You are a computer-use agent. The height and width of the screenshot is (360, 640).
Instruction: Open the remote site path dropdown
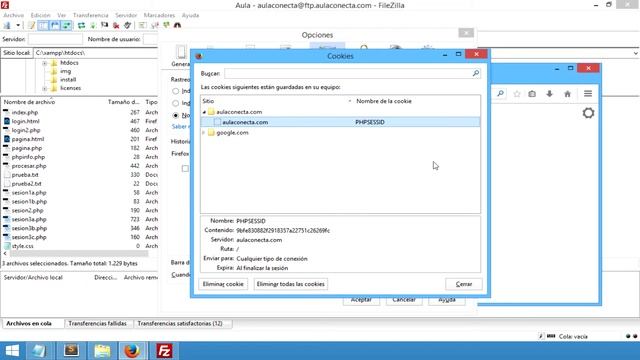(636, 53)
